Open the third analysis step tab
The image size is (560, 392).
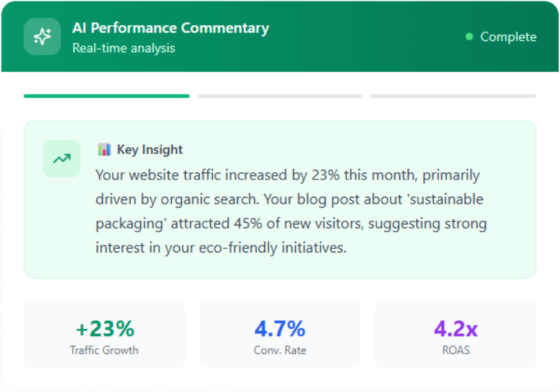tap(455, 96)
